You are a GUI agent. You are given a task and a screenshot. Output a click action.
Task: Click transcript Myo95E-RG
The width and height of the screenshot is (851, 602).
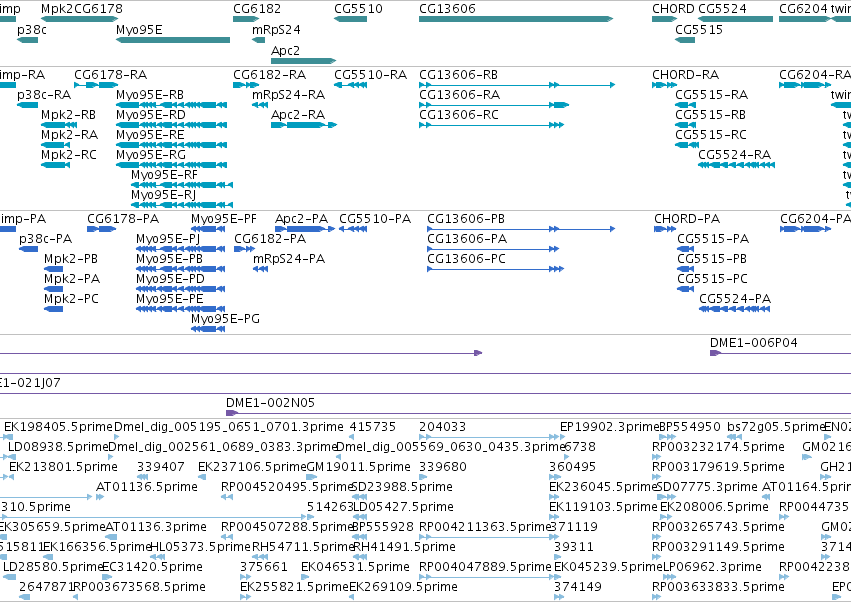(151, 155)
